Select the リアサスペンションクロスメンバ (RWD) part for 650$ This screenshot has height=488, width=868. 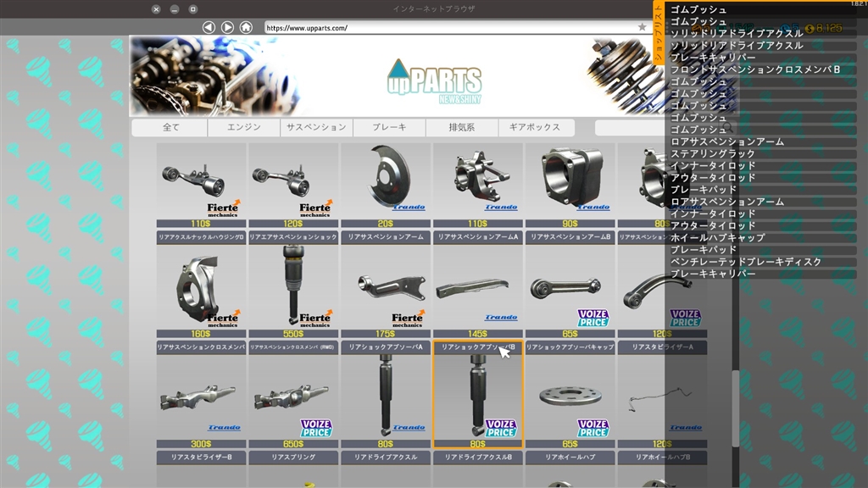click(x=293, y=395)
